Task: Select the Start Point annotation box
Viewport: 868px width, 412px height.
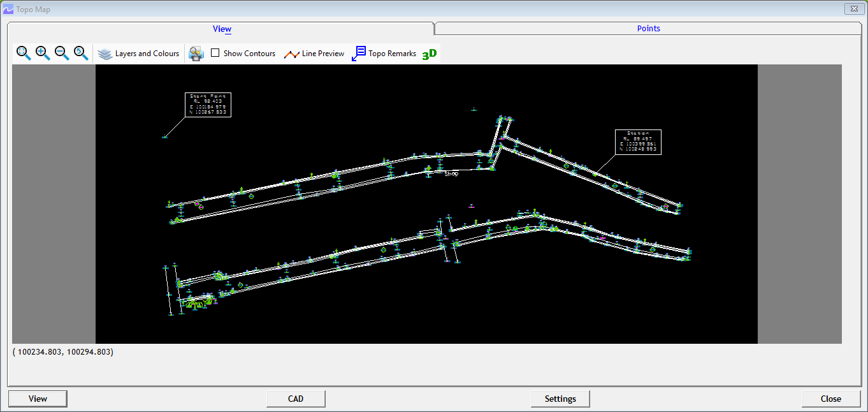Action: coord(208,105)
